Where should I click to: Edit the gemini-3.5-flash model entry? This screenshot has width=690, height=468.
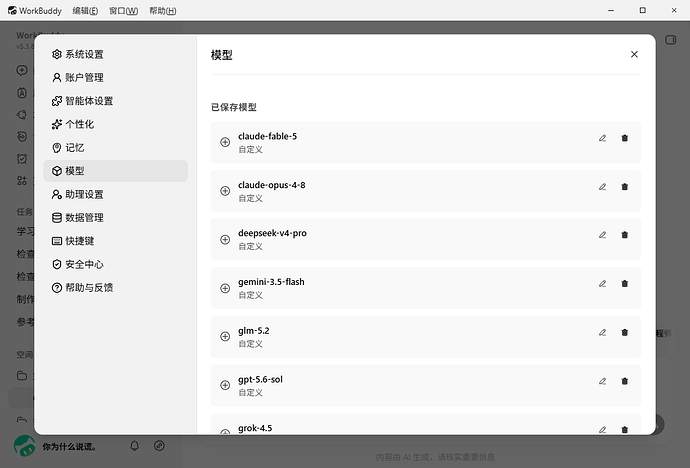pos(602,284)
